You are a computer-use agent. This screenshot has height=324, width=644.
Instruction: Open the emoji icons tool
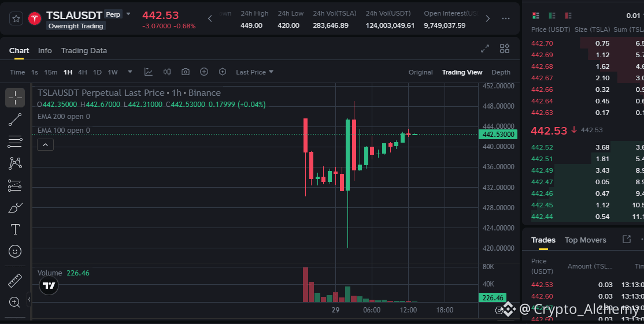coord(15,251)
